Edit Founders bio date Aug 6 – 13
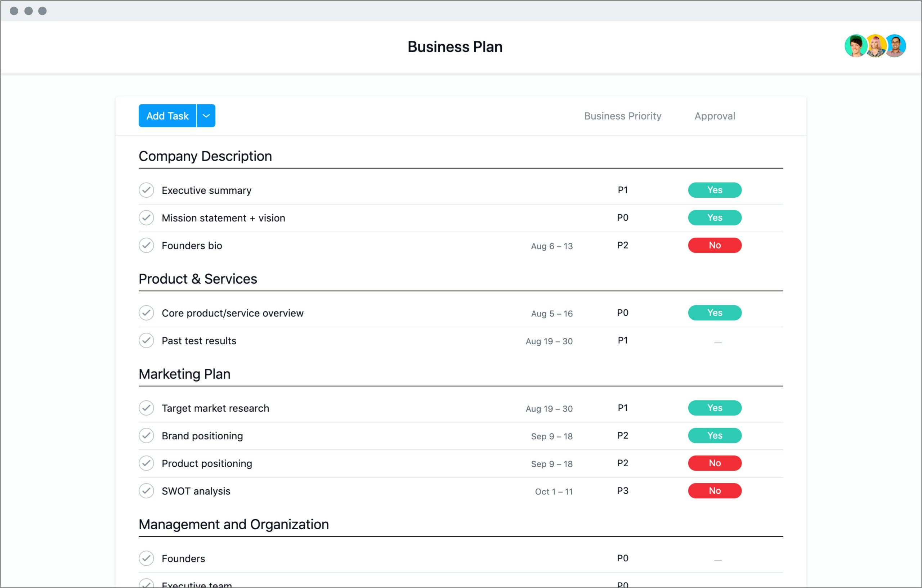 [552, 246]
